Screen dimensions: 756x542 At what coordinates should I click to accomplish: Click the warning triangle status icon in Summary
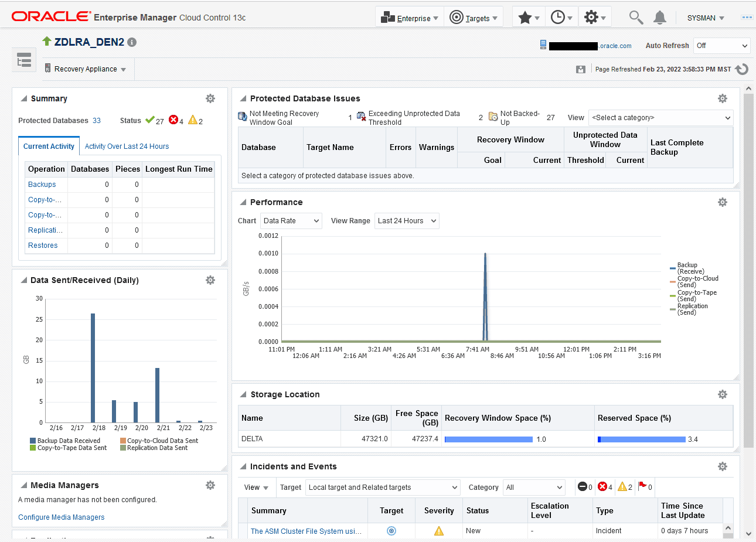coord(193,120)
